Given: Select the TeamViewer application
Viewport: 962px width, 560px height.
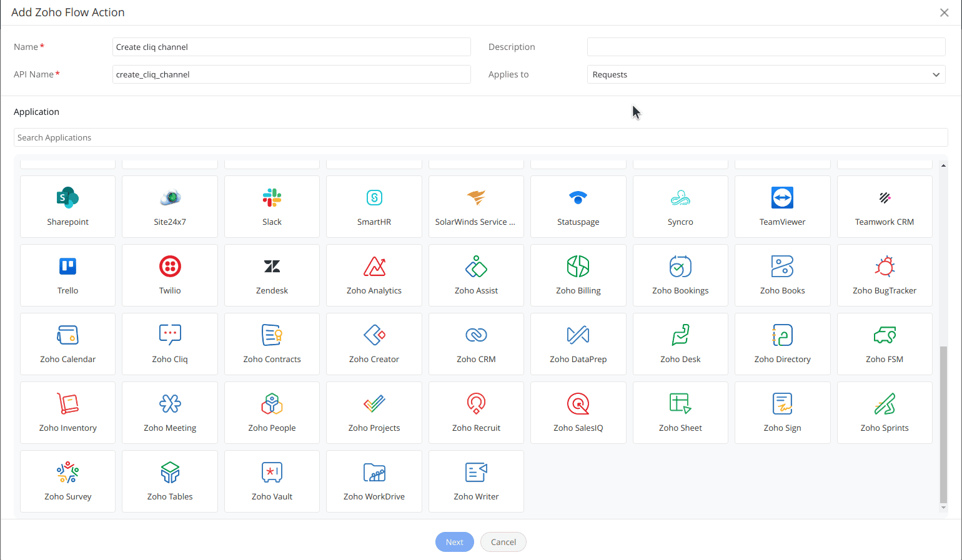Looking at the screenshot, I should click(x=783, y=207).
